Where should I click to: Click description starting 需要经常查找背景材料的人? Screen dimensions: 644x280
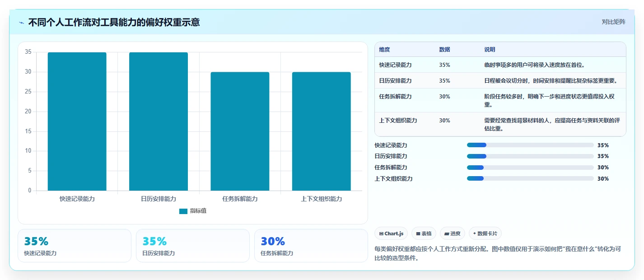pyautogui.click(x=552, y=125)
